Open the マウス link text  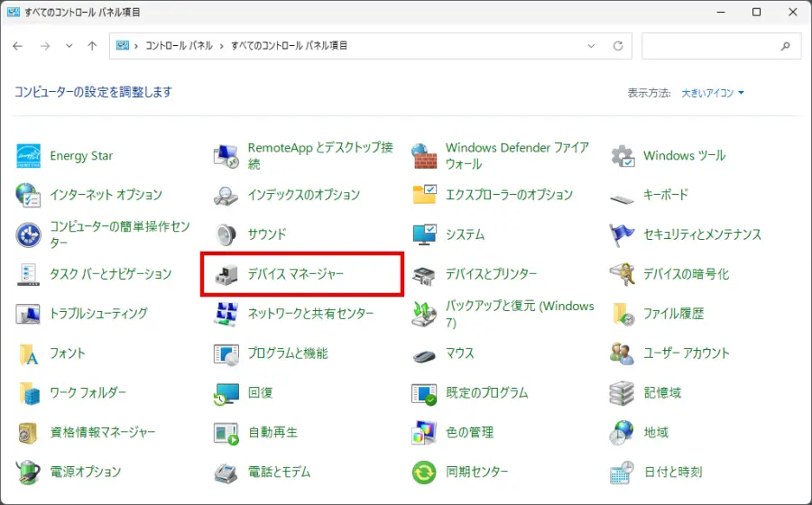[460, 353]
